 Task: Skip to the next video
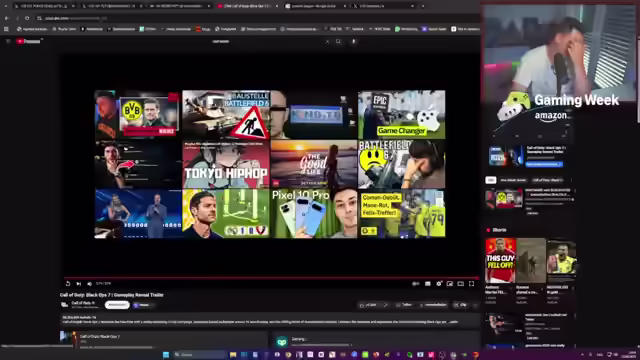[x=79, y=284]
